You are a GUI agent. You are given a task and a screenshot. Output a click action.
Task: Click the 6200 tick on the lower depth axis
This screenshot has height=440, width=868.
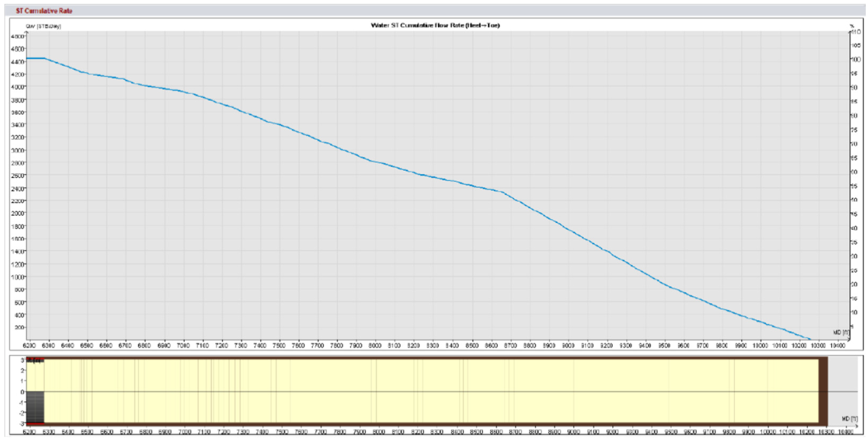click(29, 432)
